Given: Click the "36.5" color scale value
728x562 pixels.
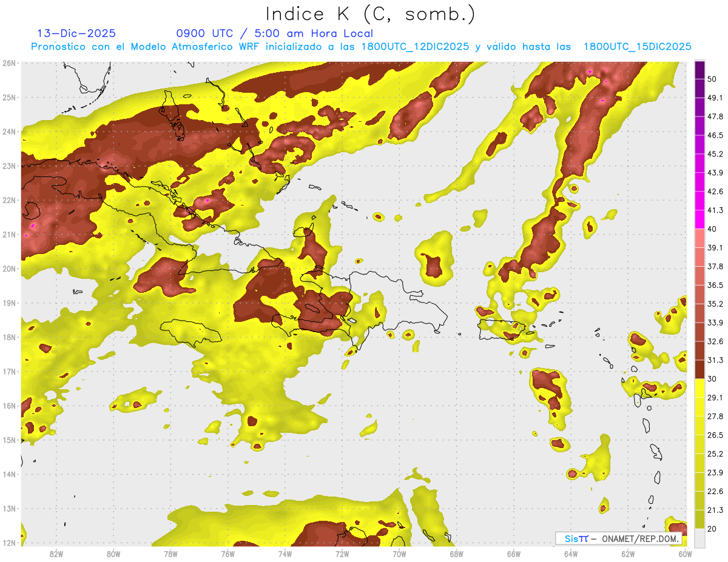Looking at the screenshot, I should pyautogui.click(x=715, y=285).
